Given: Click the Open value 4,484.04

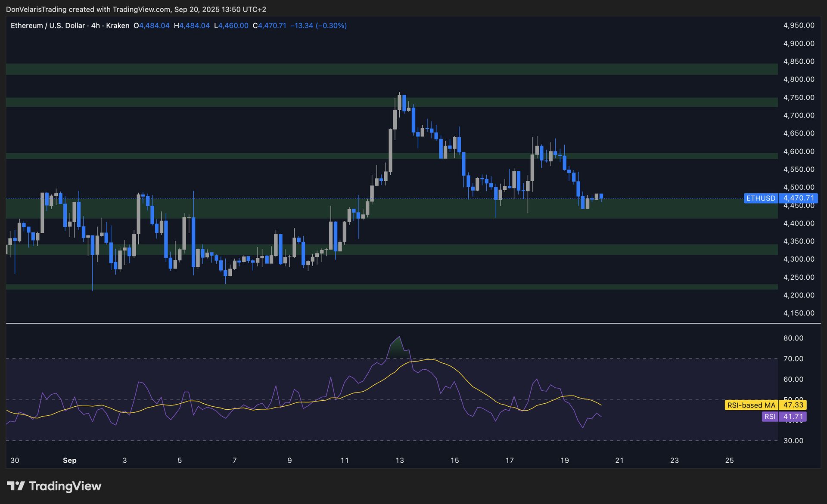Looking at the screenshot, I should coord(154,26).
